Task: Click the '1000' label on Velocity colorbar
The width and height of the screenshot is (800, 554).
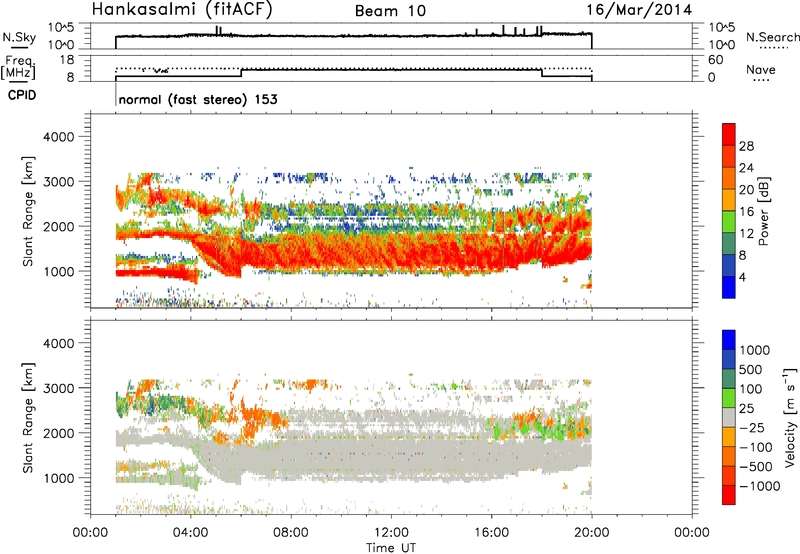Action: tap(754, 350)
